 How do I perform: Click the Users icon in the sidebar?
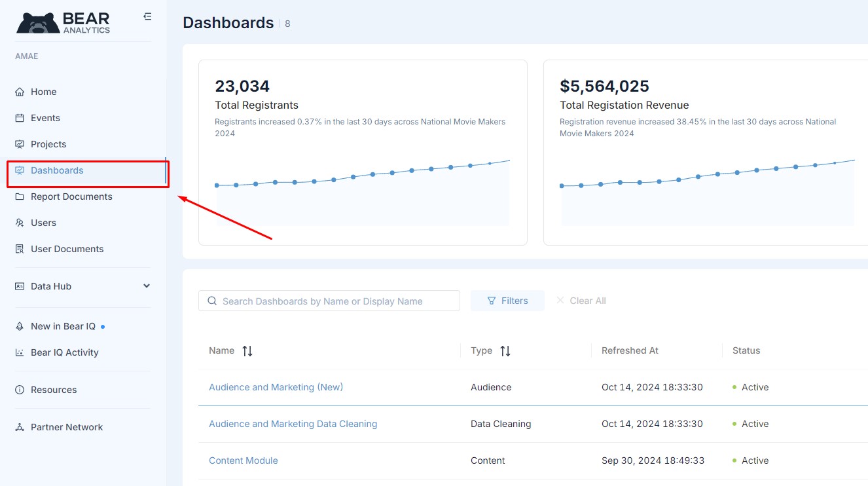(x=20, y=223)
